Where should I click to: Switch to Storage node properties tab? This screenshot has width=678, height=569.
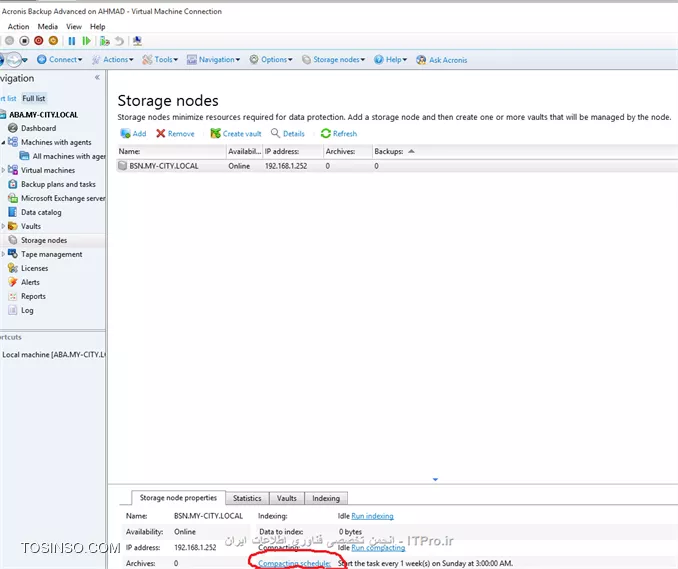tap(178, 498)
